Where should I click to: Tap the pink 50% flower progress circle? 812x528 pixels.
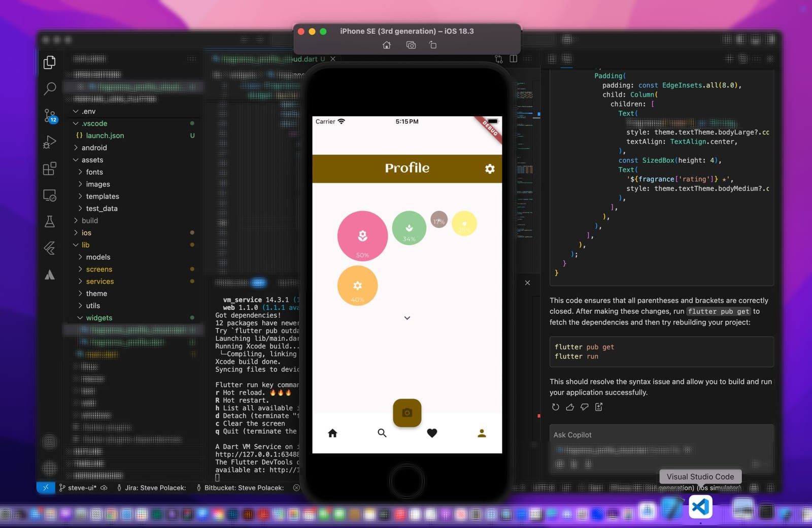click(362, 236)
